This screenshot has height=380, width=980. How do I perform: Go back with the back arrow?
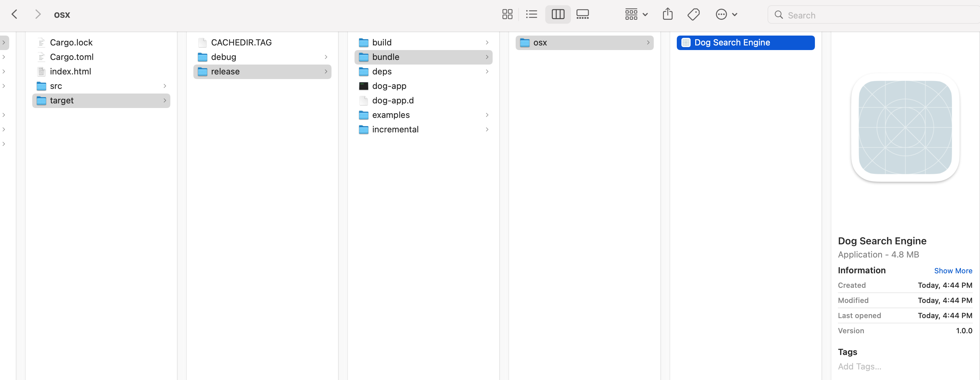[14, 14]
